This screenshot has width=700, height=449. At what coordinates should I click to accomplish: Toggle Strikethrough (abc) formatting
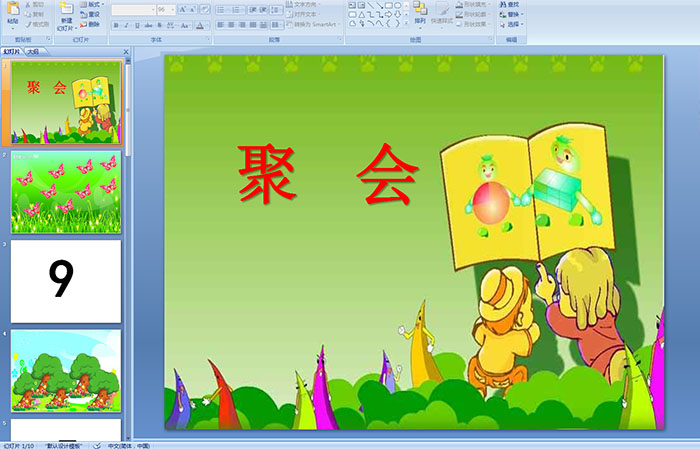pyautogui.click(x=148, y=25)
